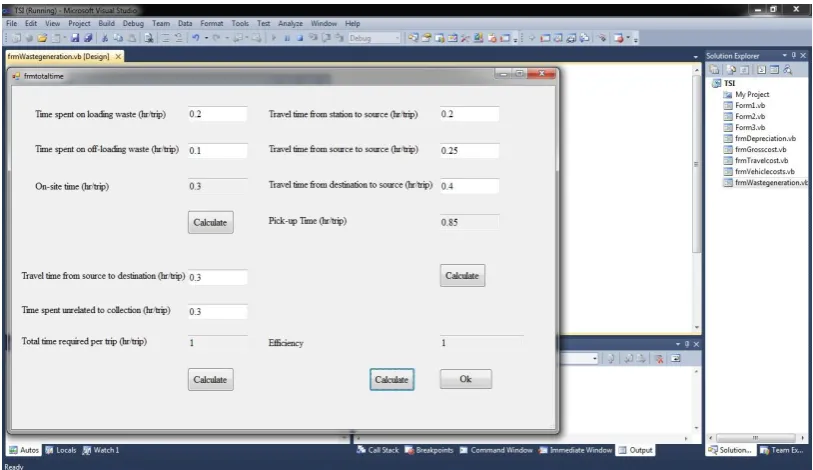Click Refresh icon in Solution Explorer toolbar
Viewport: 813px width, 470px height.
tap(745, 70)
